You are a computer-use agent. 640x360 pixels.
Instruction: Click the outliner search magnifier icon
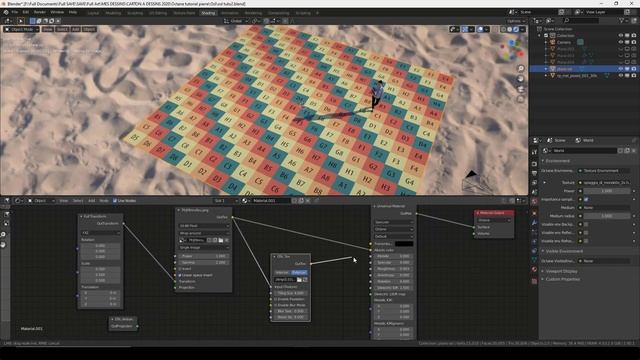coord(567,20)
